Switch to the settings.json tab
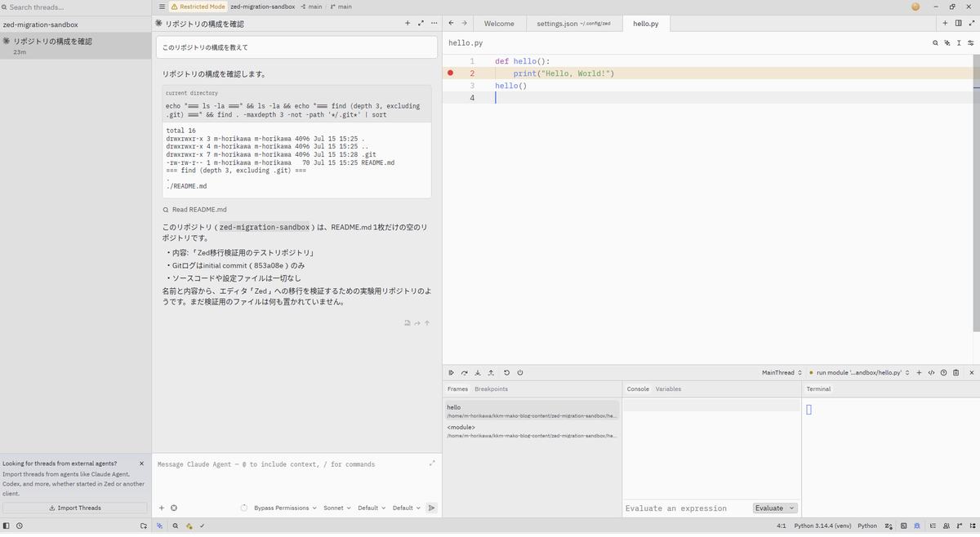This screenshot has width=980, height=537. click(573, 24)
